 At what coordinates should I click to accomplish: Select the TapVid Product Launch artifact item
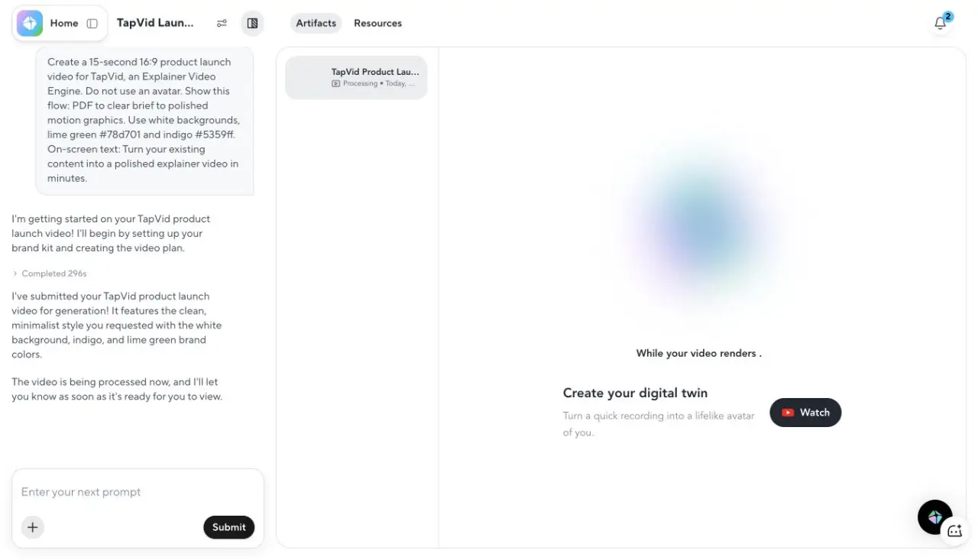click(x=356, y=77)
